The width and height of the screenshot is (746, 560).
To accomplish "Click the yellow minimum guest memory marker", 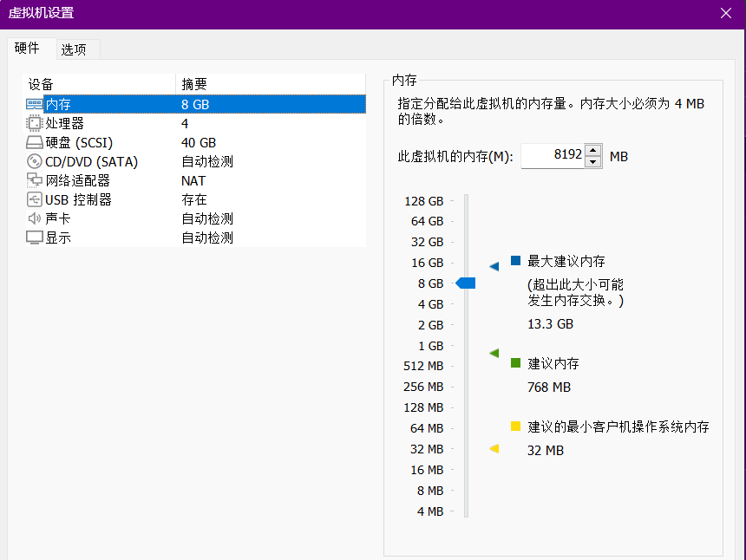I will click(x=494, y=448).
